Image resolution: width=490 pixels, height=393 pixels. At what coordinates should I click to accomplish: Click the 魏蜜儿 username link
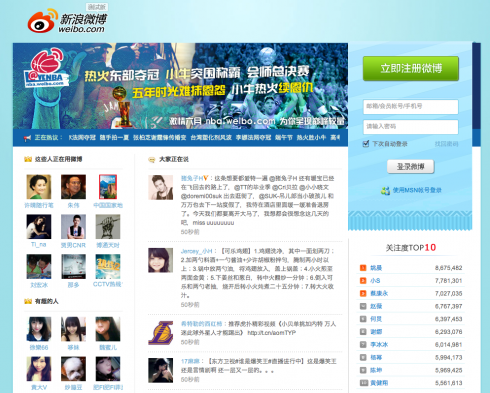click(108, 348)
